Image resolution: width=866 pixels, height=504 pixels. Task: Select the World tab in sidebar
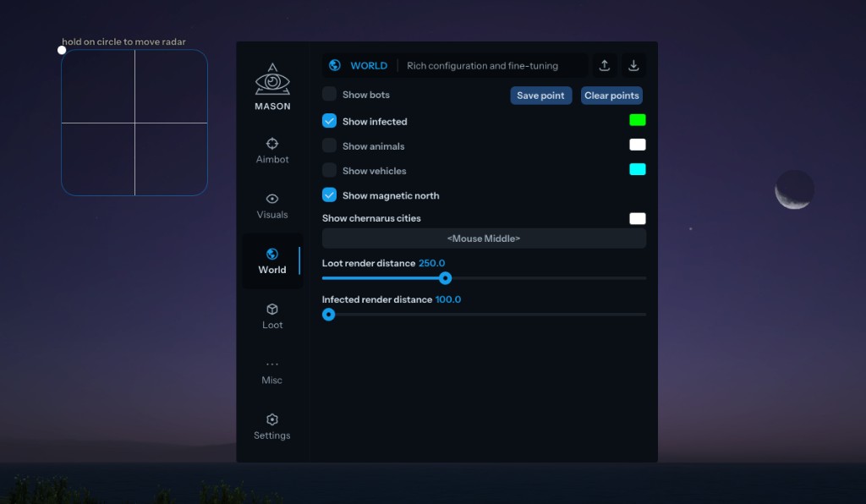click(x=272, y=261)
